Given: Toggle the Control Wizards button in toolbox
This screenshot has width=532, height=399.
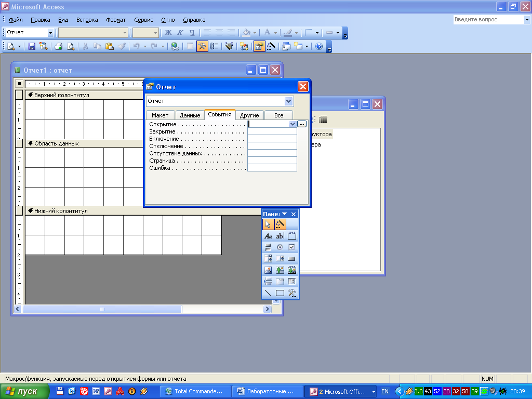Looking at the screenshot, I should (x=280, y=224).
